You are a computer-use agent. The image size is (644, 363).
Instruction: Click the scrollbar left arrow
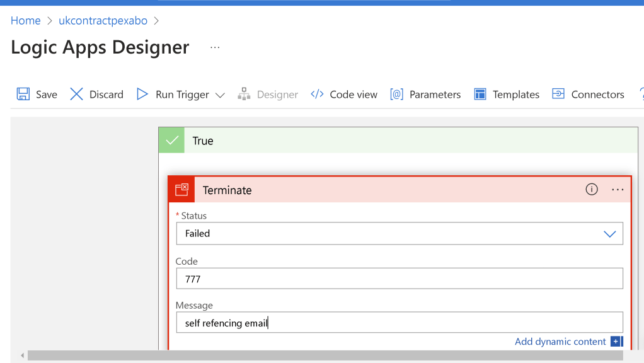point(22,355)
